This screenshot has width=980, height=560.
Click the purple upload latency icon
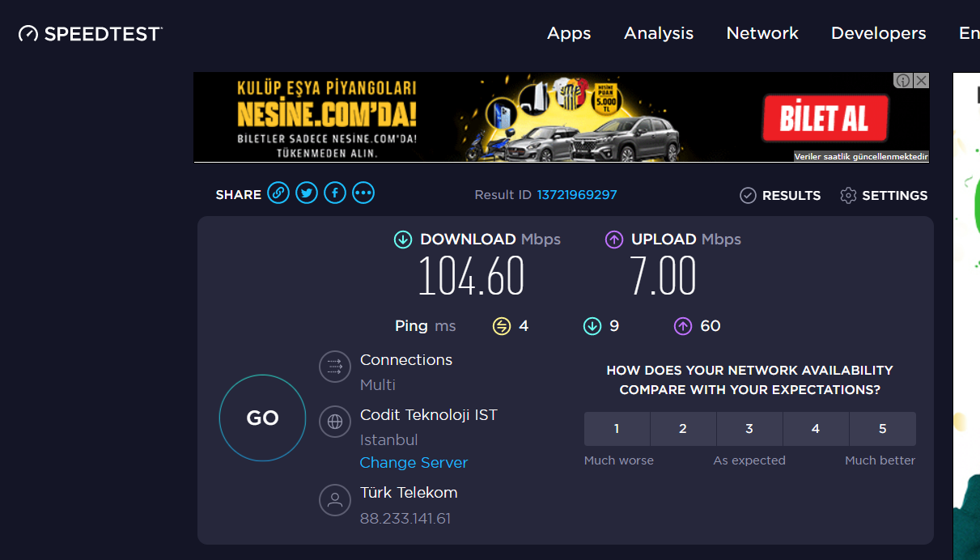click(x=683, y=326)
